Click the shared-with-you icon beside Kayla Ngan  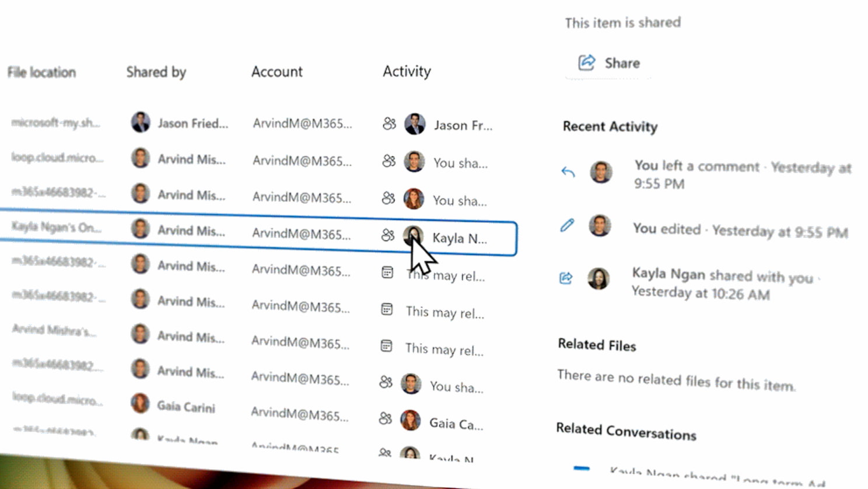(566, 278)
